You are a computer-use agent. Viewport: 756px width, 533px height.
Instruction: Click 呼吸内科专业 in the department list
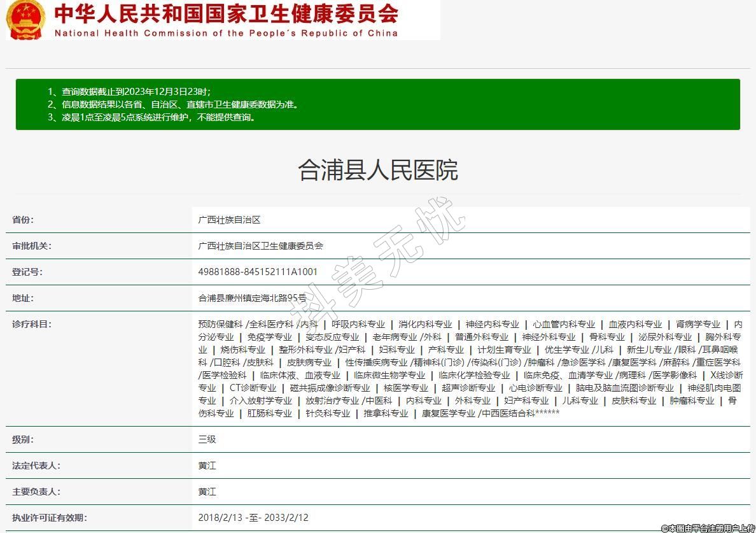click(x=358, y=324)
